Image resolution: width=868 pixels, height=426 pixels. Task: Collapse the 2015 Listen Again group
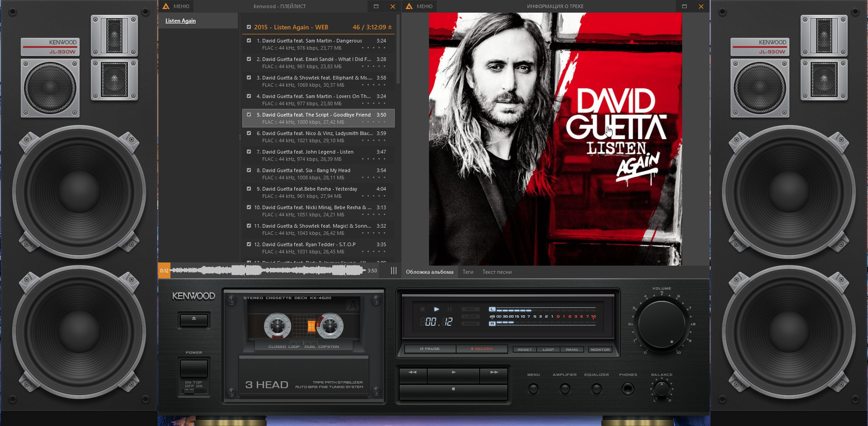point(390,28)
